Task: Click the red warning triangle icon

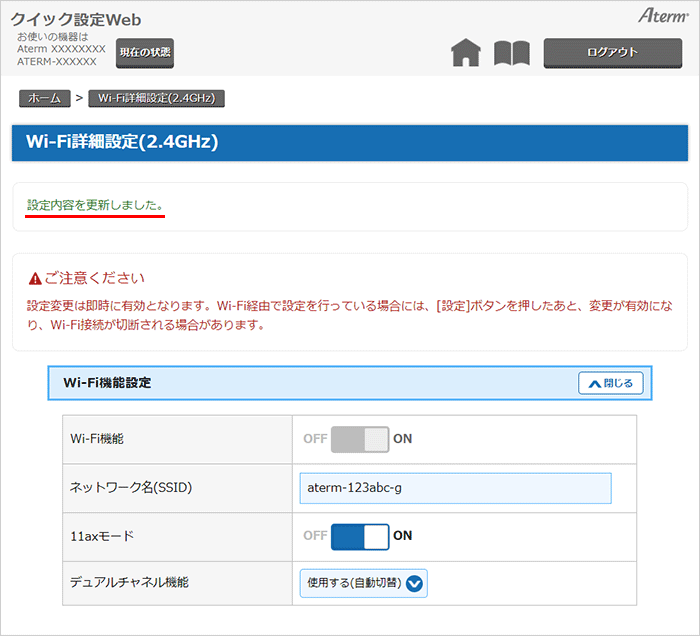Action: 35,278
